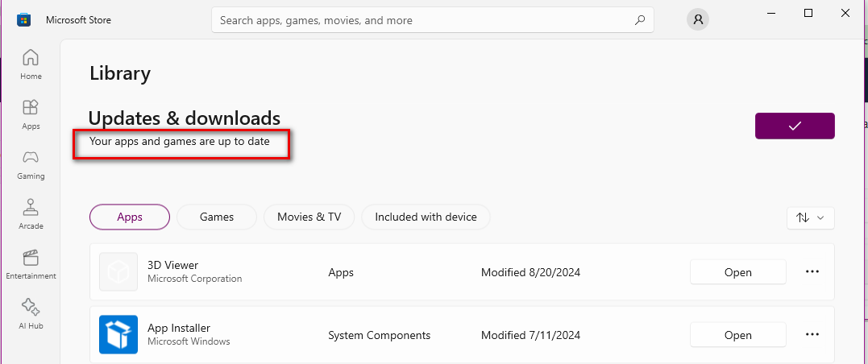
Task: Click the 'Microsoft Corporation' publisher text
Action: (x=195, y=279)
